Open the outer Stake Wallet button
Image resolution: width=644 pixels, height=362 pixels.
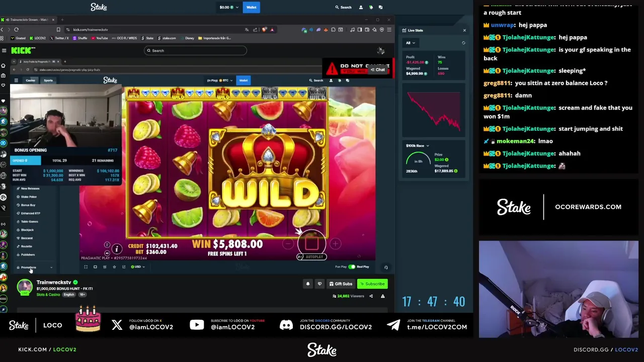(251, 7)
